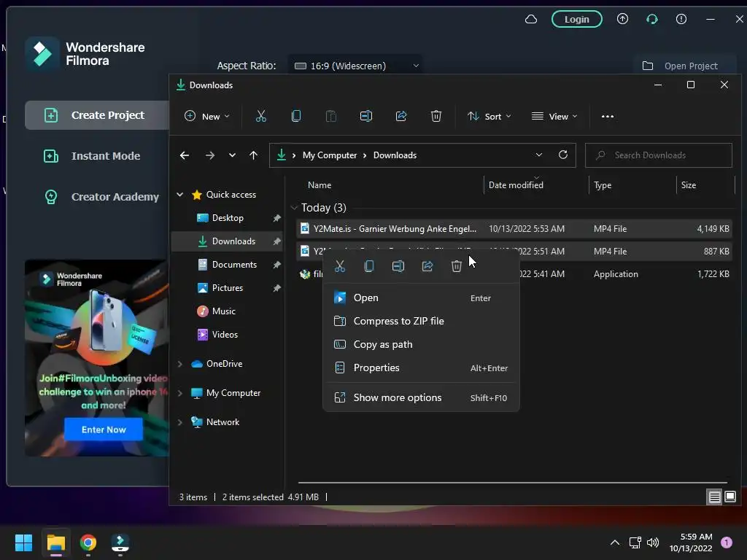Image resolution: width=747 pixels, height=560 pixels.
Task: Open the taskbar clock and date
Action: (690, 542)
